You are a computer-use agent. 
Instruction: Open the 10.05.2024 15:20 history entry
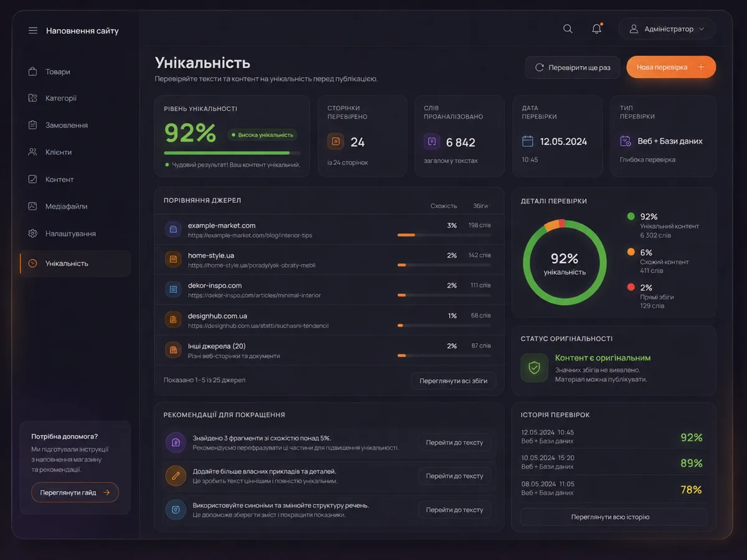click(613, 462)
